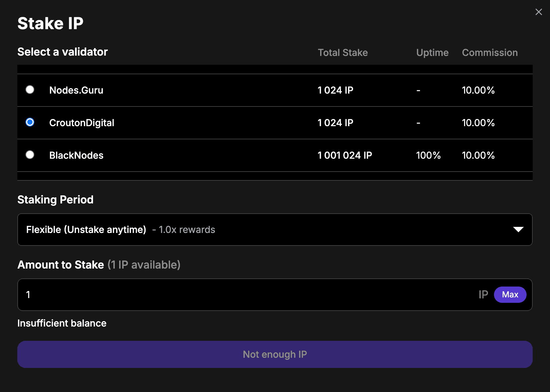Screen dimensions: 550x392
Task: Click the CroutonDigital validator name
Action: (81, 123)
